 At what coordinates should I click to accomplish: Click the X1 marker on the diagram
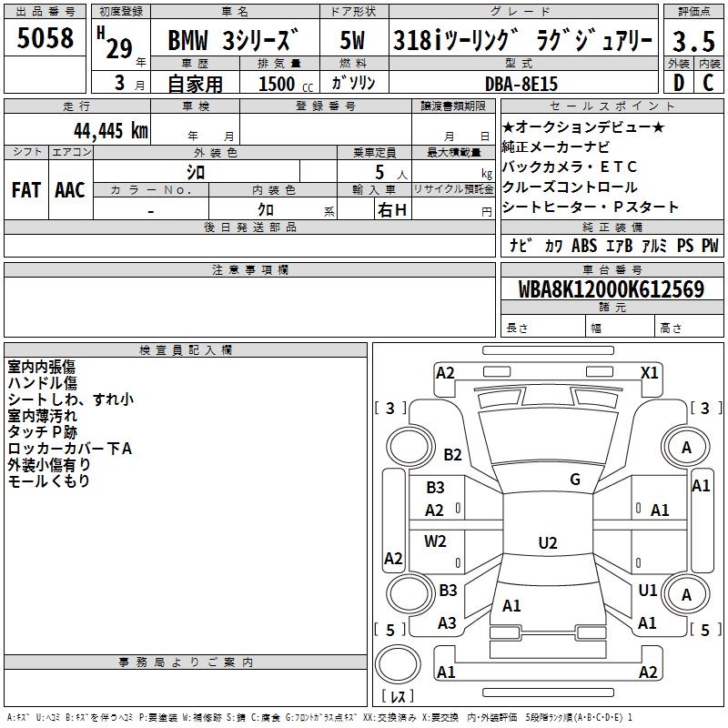coord(650,372)
